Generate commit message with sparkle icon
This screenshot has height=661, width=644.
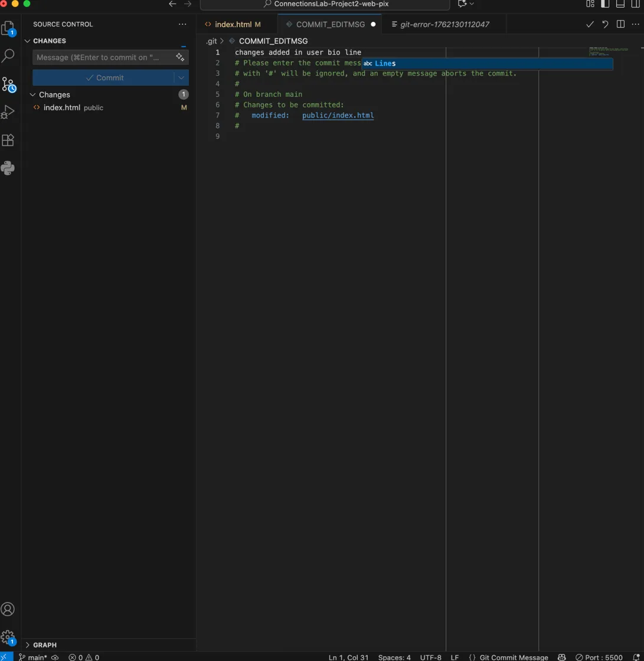click(180, 57)
